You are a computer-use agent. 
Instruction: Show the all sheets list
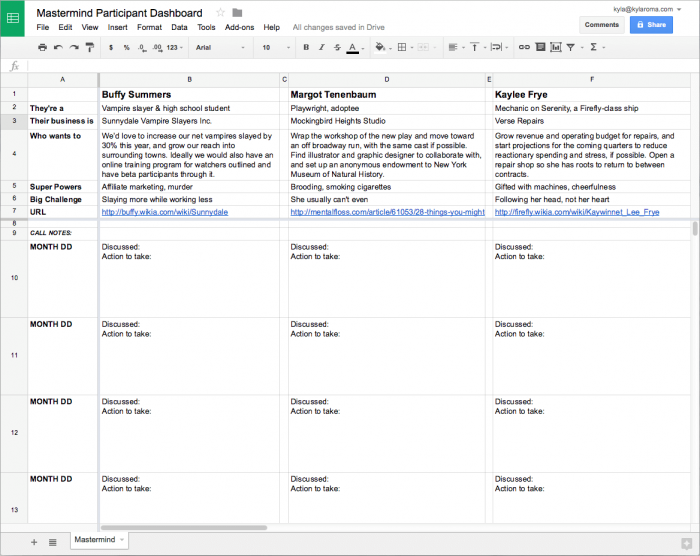point(53,542)
